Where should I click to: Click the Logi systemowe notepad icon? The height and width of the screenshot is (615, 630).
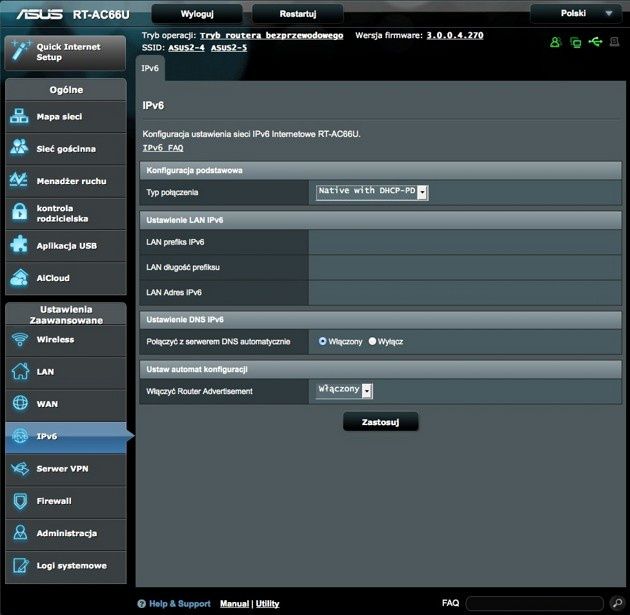[20, 565]
